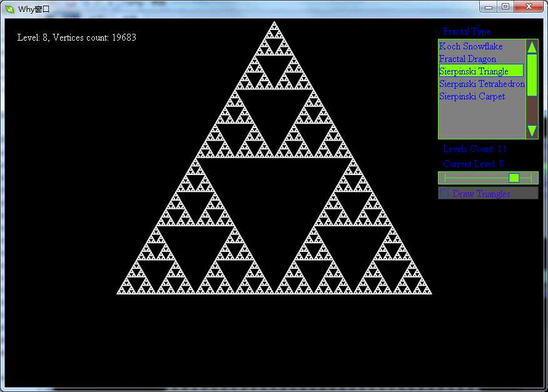Choose Sierpinski Triangle list item
548x392 pixels.
[481, 71]
